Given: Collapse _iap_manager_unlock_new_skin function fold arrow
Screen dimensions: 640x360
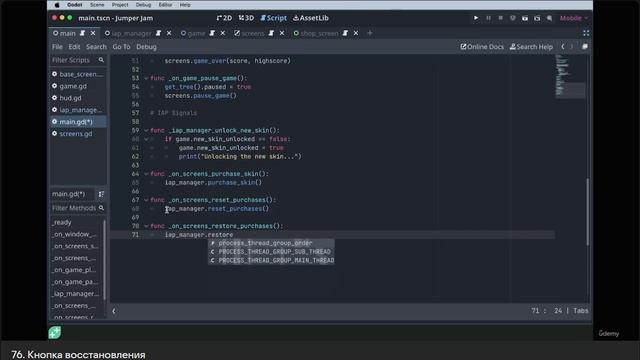Looking at the screenshot, I should [x=146, y=131].
